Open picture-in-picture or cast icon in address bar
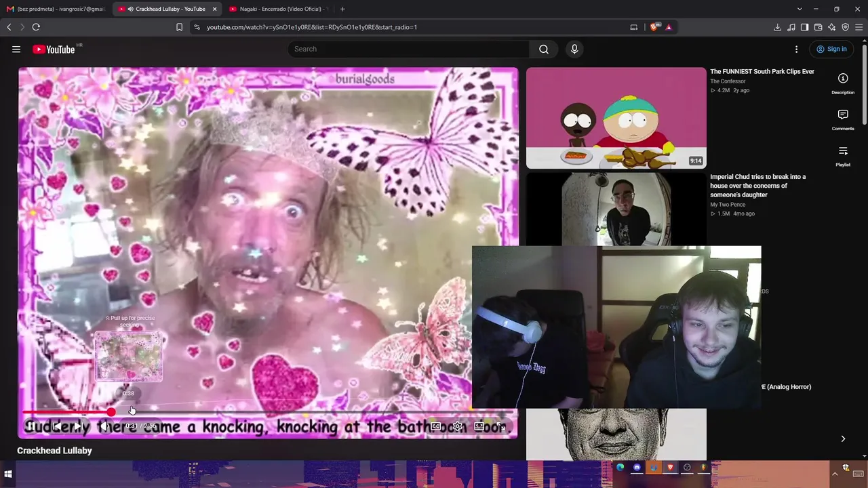868x488 pixels. [x=634, y=27]
